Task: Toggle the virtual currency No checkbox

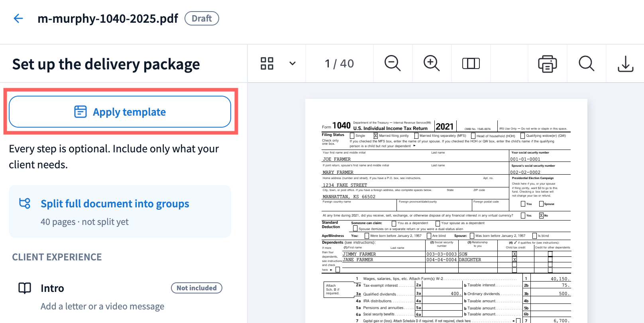Action: point(541,216)
